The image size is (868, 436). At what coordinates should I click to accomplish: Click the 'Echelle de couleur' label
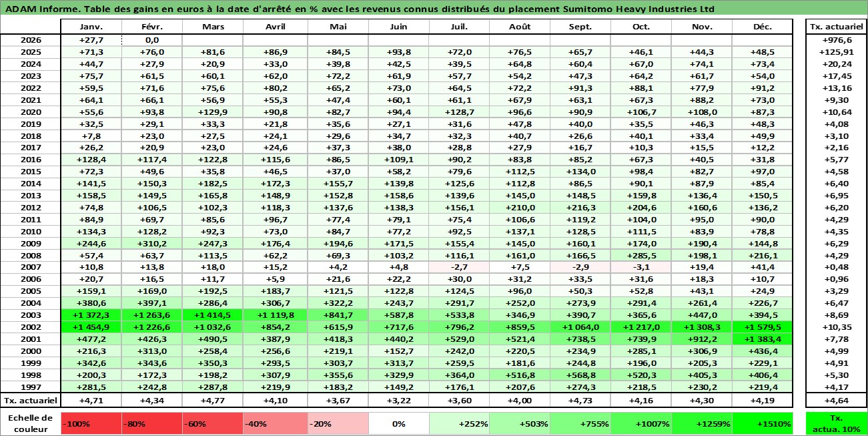(x=31, y=423)
